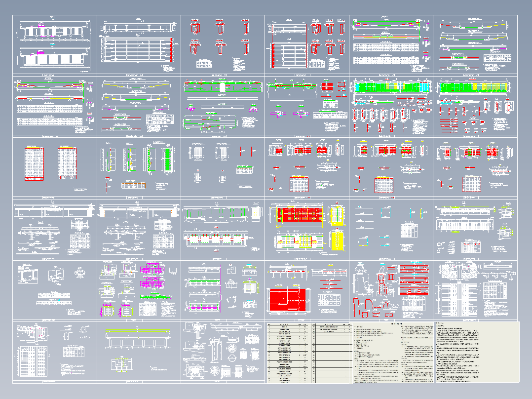Open the sheet with small cyan rectangle details
532x399 pixels.
(x=391, y=229)
